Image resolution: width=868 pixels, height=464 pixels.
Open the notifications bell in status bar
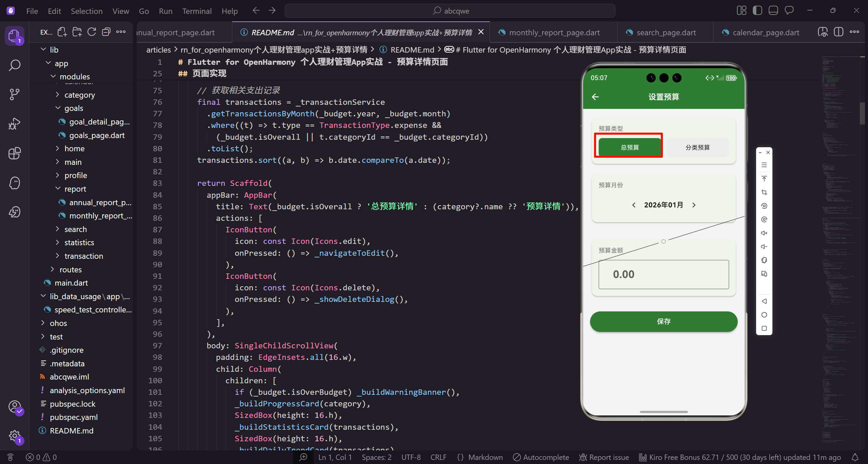point(855,457)
